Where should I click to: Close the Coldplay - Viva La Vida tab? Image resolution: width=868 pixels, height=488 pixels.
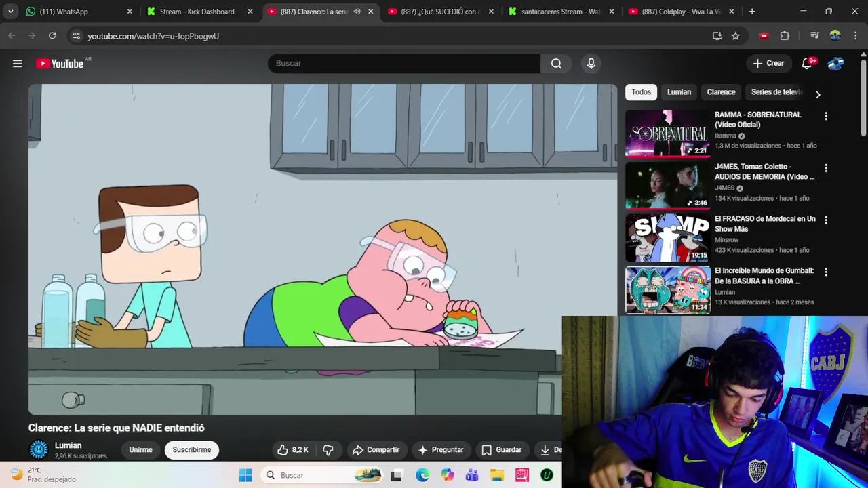coord(732,12)
